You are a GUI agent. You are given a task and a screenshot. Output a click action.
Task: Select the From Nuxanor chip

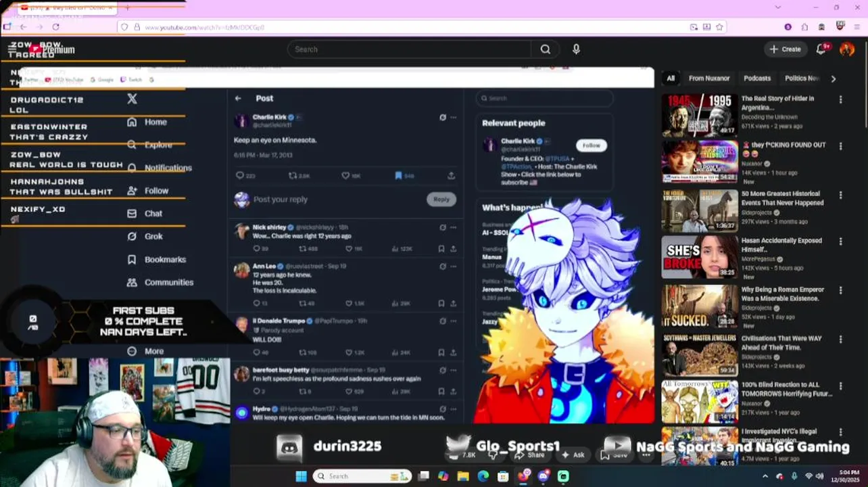[x=709, y=78]
